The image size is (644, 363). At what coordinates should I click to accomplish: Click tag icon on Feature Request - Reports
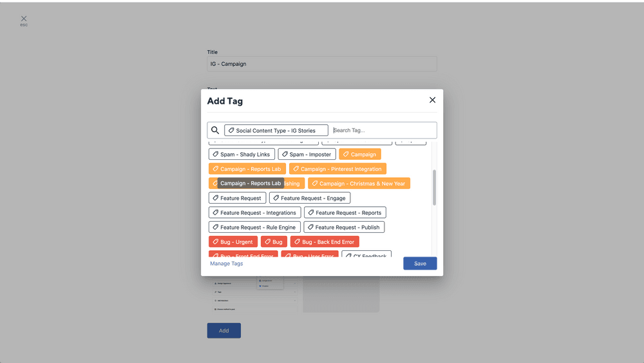click(x=311, y=213)
